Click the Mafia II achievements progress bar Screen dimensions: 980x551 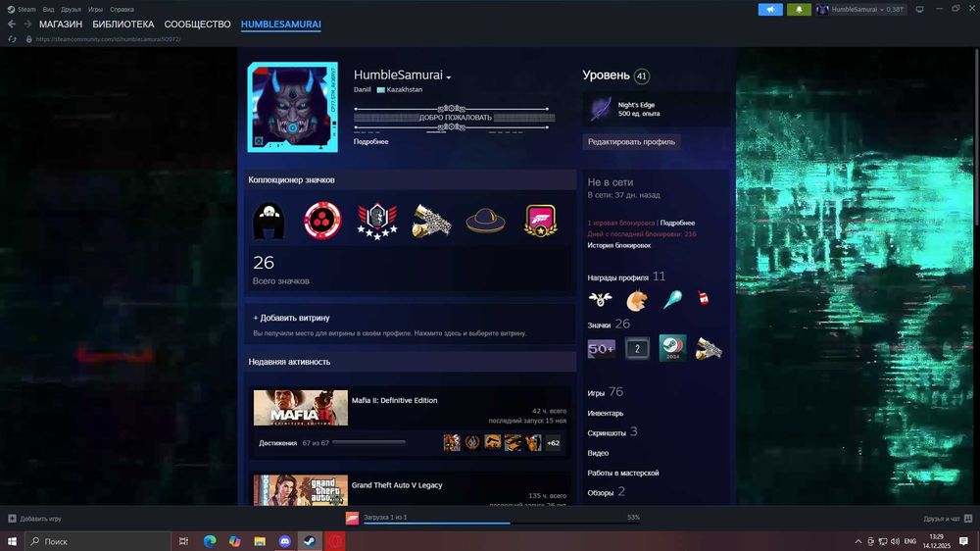coord(368,442)
